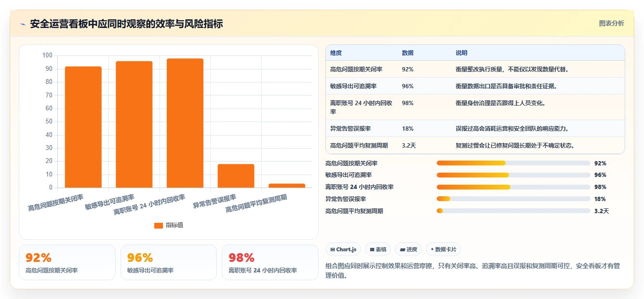Click the 92% value in table
This screenshot has width=644, height=299.
[407, 69]
